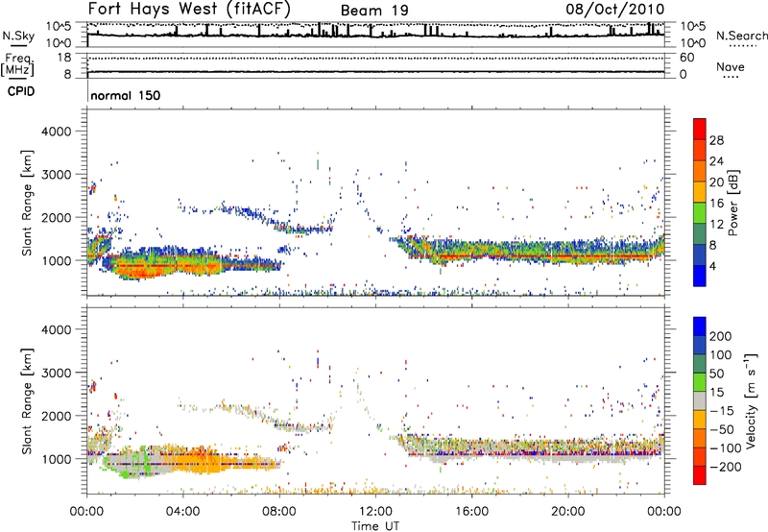Select the "Beam 19" label
The width and height of the screenshot is (768, 532).
point(374,11)
